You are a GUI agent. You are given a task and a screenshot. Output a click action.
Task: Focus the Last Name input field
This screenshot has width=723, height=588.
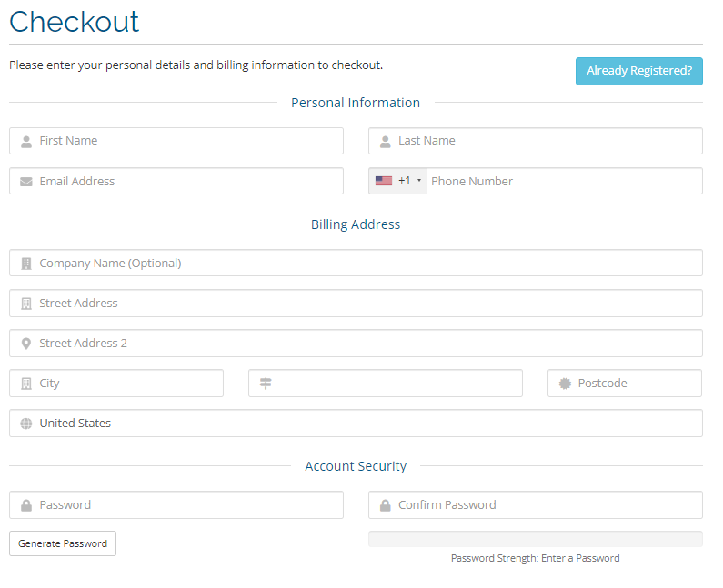point(546,141)
